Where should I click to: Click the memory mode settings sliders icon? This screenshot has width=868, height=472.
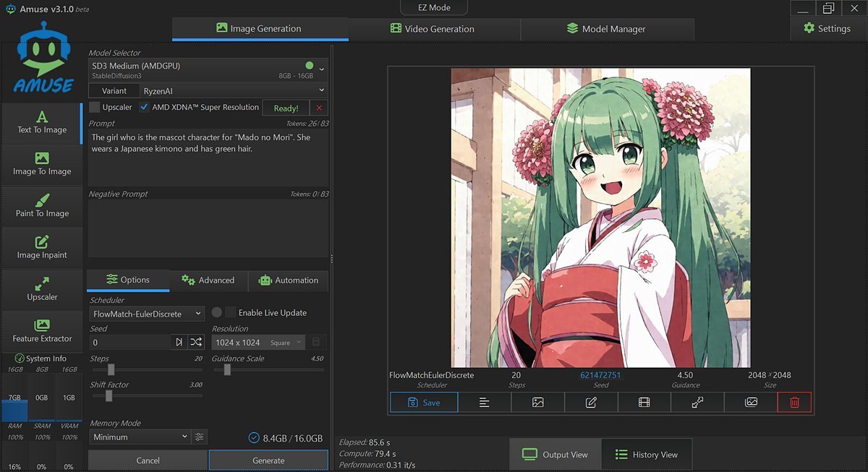point(200,437)
